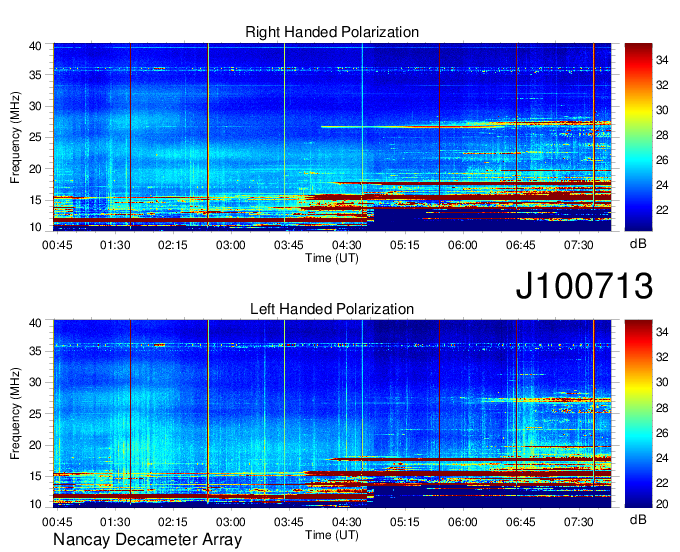Click the 06:00 tick under the right-handed plot
This screenshot has height=552, width=680.
463,245
